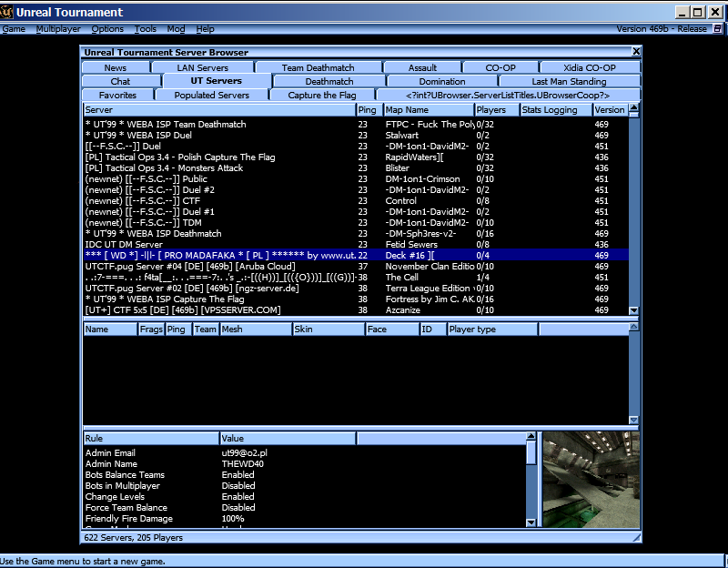
Task: Open the Tools menu
Action: pyautogui.click(x=145, y=29)
